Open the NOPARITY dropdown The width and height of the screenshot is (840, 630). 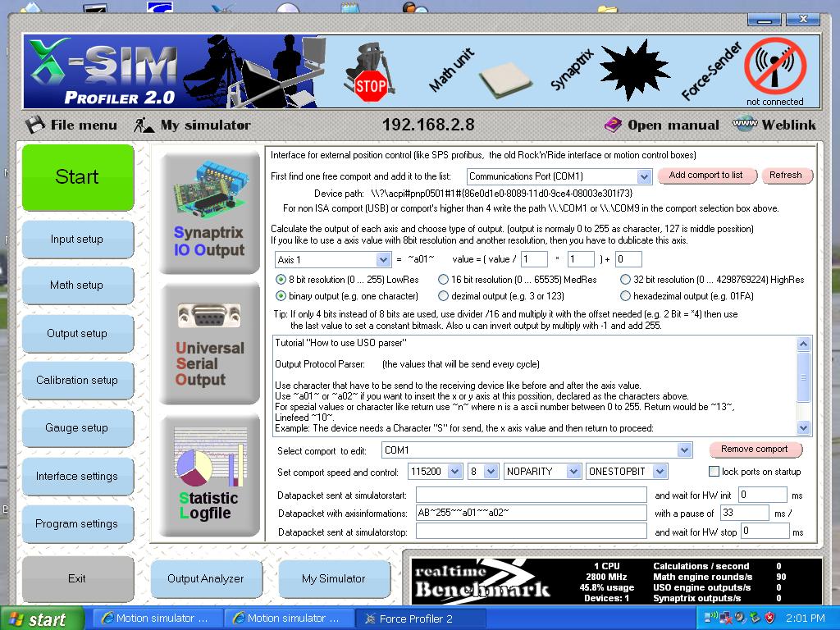(x=573, y=472)
